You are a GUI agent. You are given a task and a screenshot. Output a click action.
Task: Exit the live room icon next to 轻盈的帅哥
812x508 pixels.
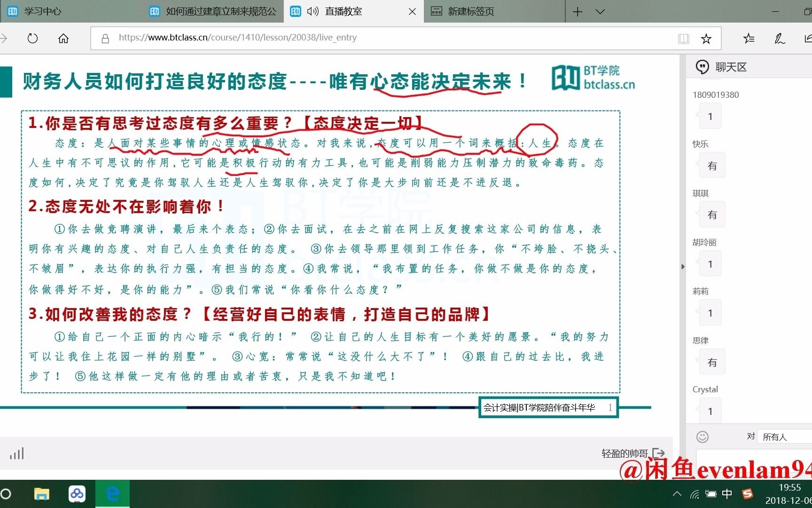(x=658, y=453)
